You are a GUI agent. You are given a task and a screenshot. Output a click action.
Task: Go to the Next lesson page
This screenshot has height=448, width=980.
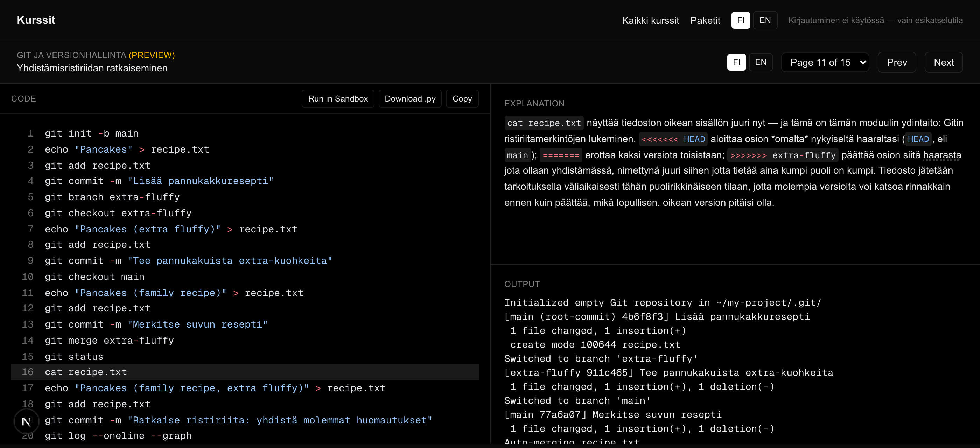pyautogui.click(x=944, y=62)
